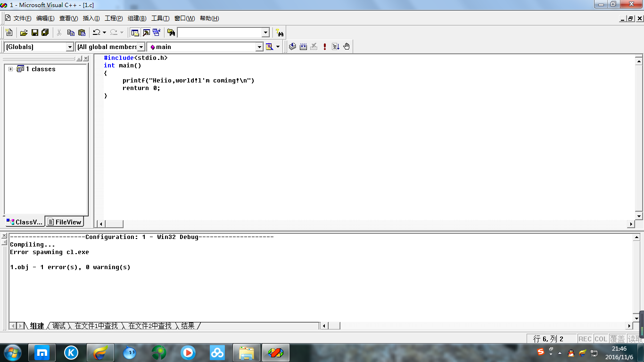644x362 pixels.
Task: Click the 'Error spawning cl.exe' output line
Action: pyautogui.click(x=50, y=252)
